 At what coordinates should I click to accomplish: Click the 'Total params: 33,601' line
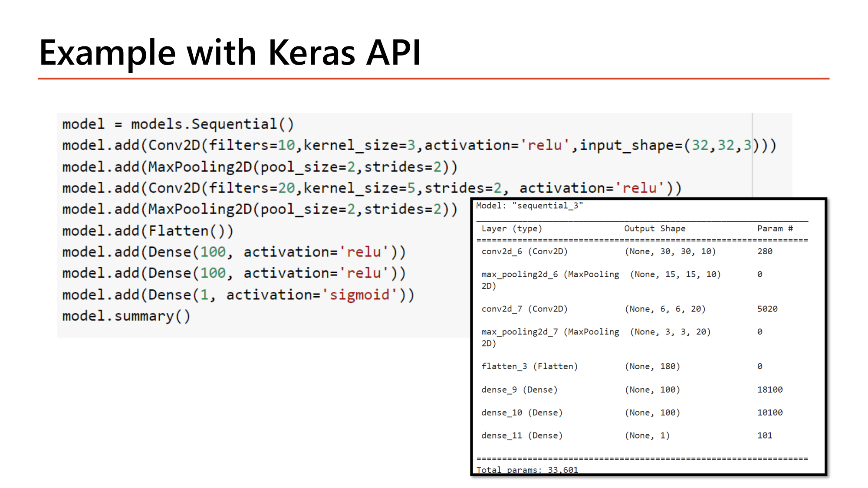coord(527,470)
